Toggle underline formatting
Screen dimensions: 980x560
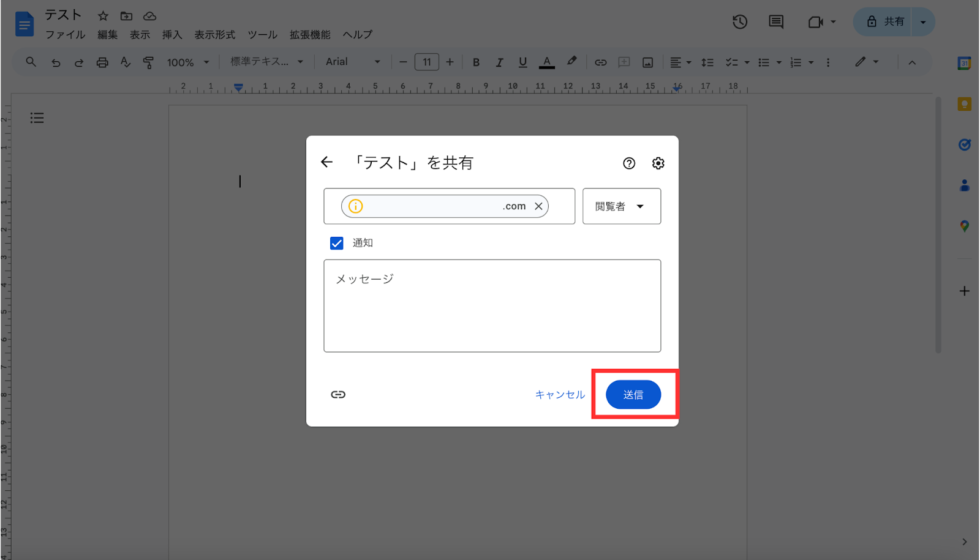(x=522, y=62)
